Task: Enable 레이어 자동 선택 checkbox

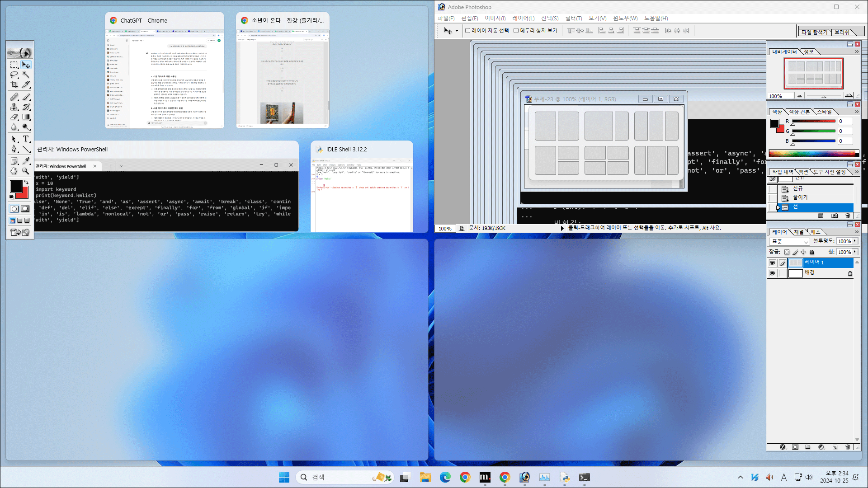Action: click(x=468, y=31)
